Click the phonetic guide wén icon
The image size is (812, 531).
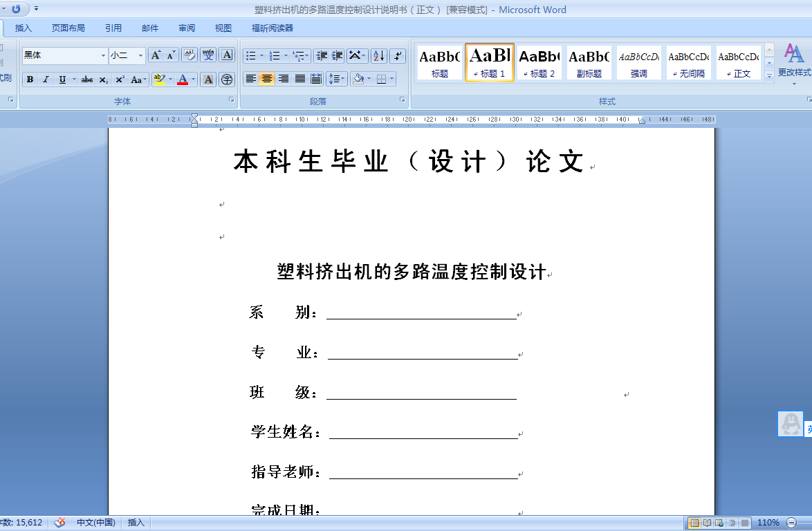208,55
